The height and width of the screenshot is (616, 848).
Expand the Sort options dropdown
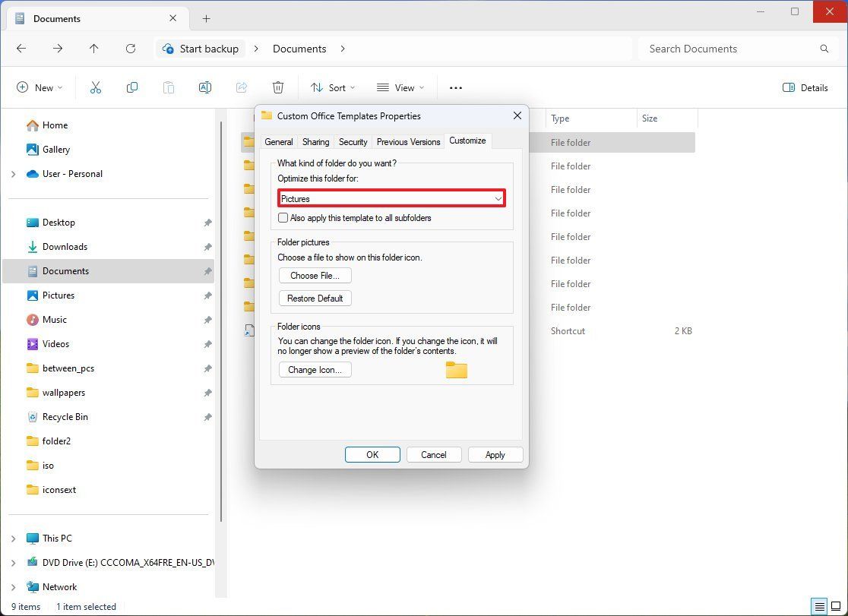click(x=333, y=87)
